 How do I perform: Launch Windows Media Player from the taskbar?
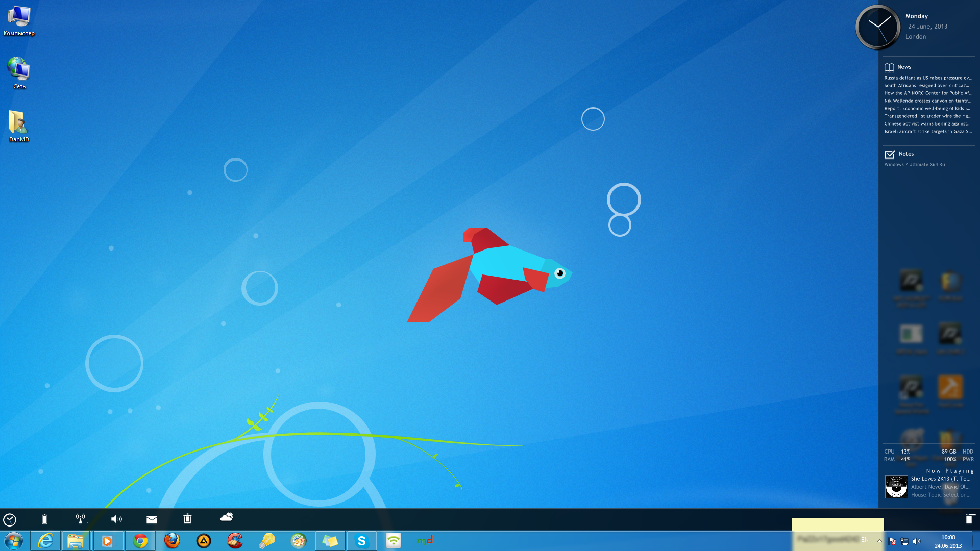click(108, 541)
